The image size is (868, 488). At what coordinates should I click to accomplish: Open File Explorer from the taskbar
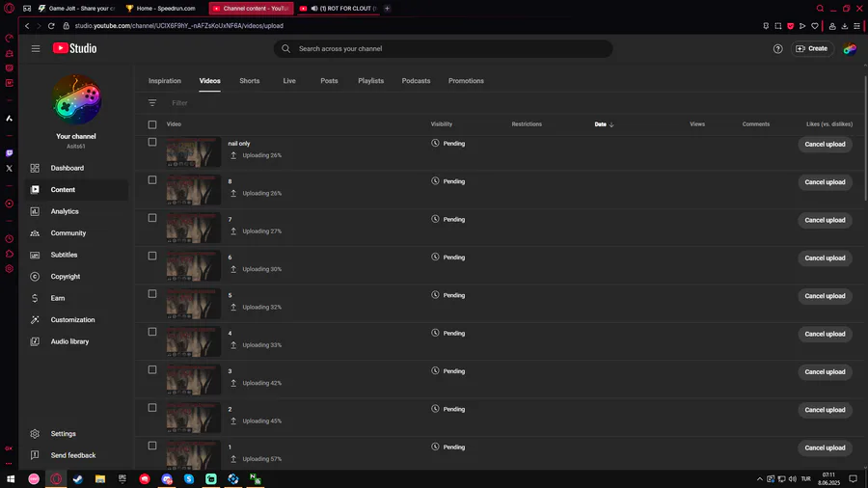[x=100, y=479]
